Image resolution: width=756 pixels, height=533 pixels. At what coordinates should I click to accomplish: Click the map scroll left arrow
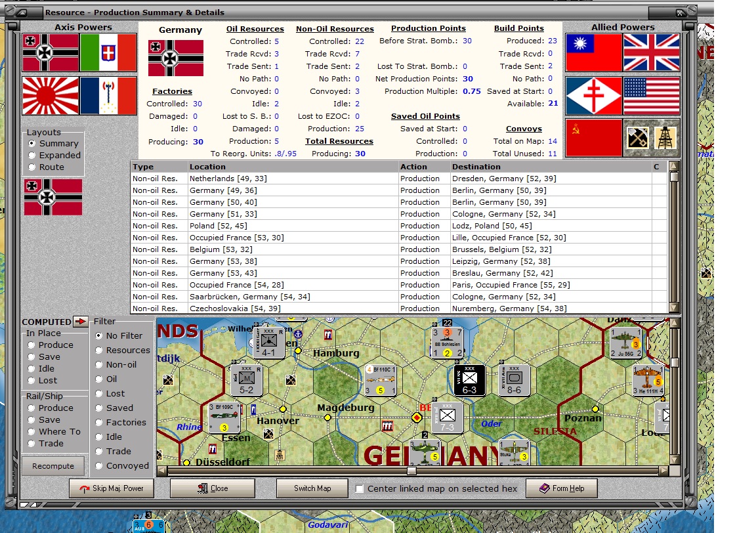[x=162, y=470]
